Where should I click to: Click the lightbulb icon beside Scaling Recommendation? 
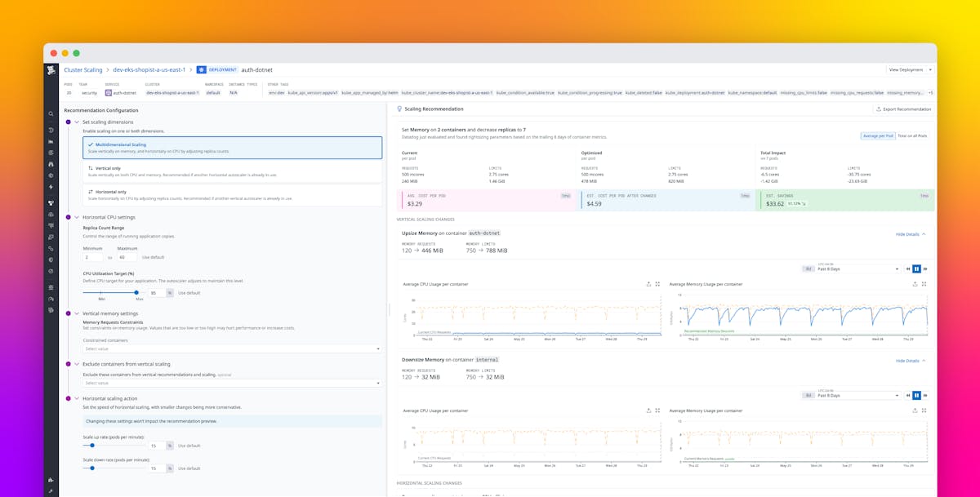pyautogui.click(x=399, y=109)
